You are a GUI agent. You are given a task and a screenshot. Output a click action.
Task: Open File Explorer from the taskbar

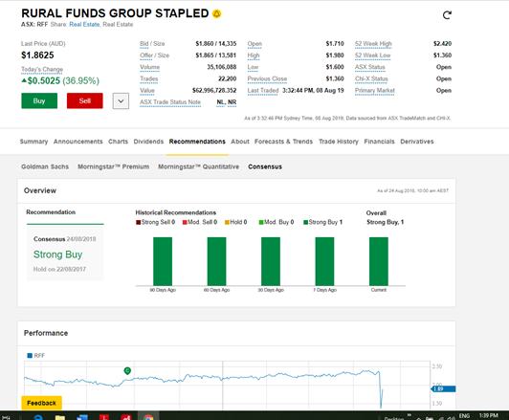pyautogui.click(x=60, y=417)
